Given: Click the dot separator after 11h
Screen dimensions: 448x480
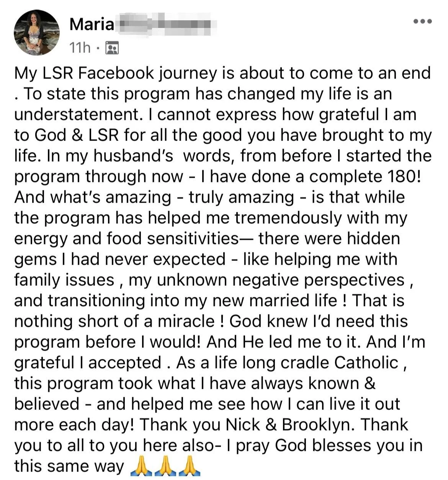Looking at the screenshot, I should coord(98,48).
